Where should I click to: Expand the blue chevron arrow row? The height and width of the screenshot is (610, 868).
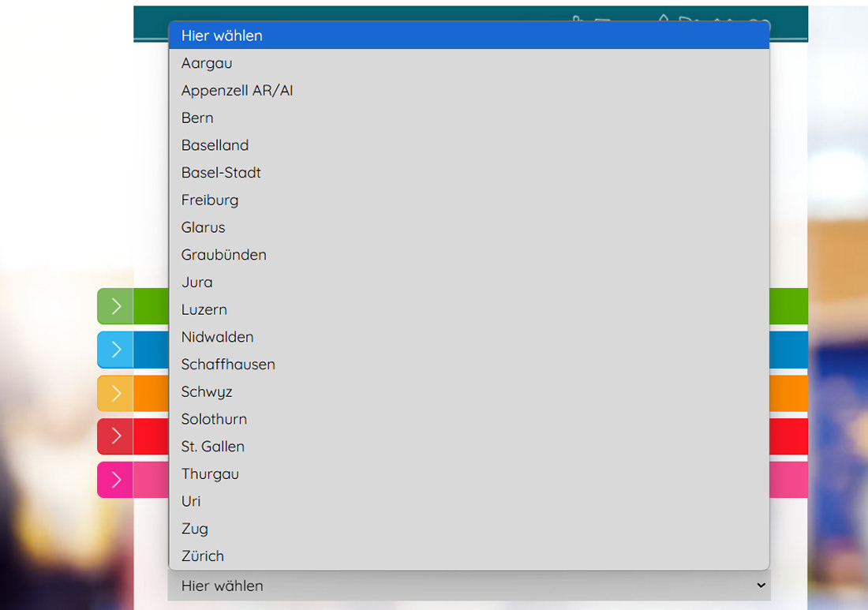coord(116,350)
